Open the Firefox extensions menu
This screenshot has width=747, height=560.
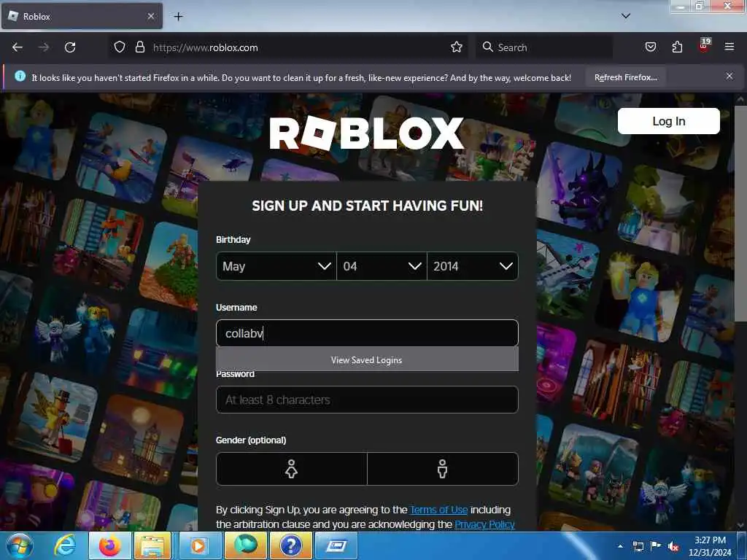tap(677, 47)
